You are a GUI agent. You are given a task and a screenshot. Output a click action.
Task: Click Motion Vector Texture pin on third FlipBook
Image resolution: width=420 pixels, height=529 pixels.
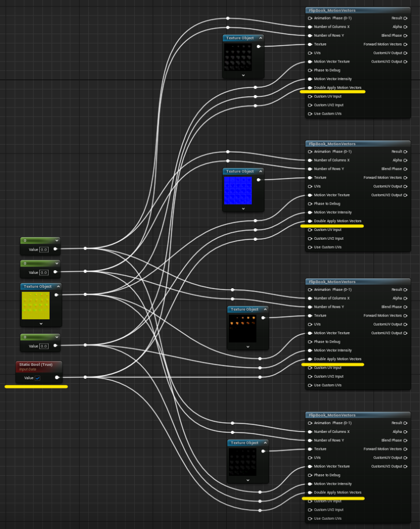310,333
